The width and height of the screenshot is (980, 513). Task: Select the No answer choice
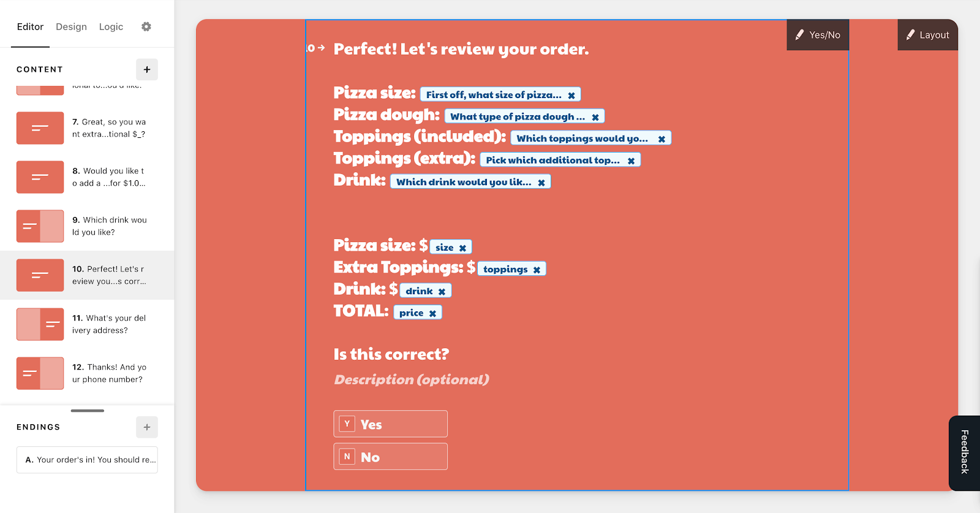tap(390, 457)
